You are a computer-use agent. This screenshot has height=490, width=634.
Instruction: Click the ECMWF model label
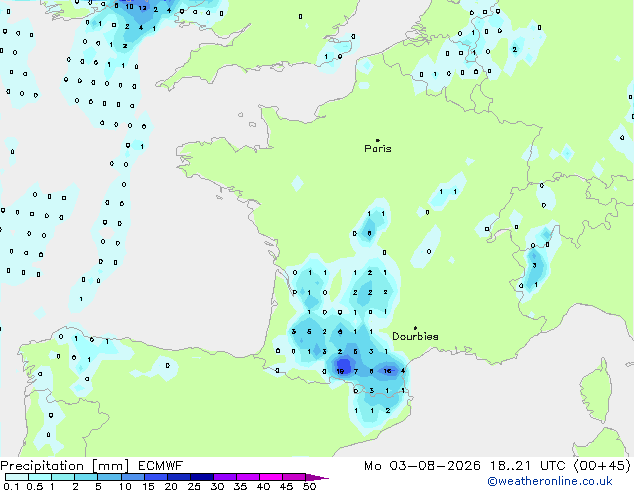[x=161, y=466]
